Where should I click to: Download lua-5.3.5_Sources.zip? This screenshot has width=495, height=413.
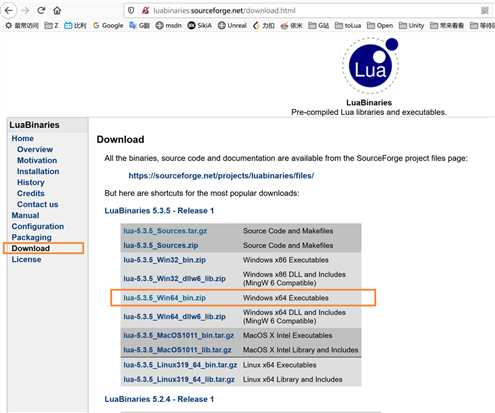point(161,245)
